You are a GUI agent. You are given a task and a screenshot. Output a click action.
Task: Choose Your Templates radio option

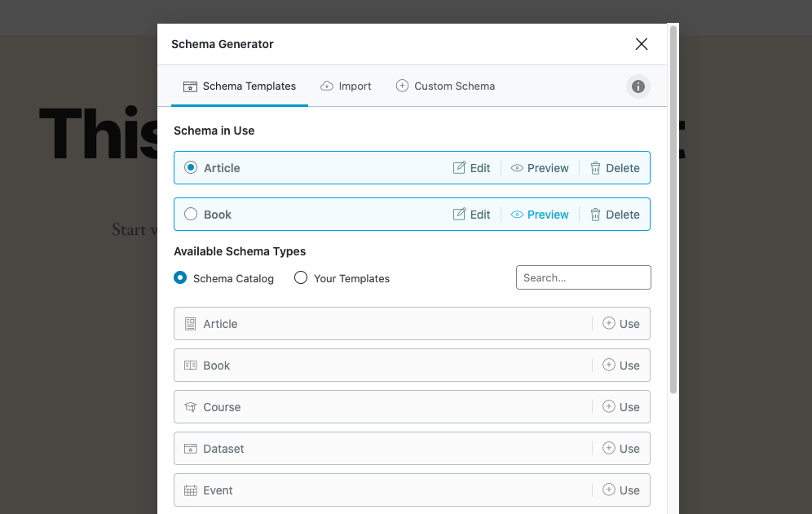click(301, 277)
